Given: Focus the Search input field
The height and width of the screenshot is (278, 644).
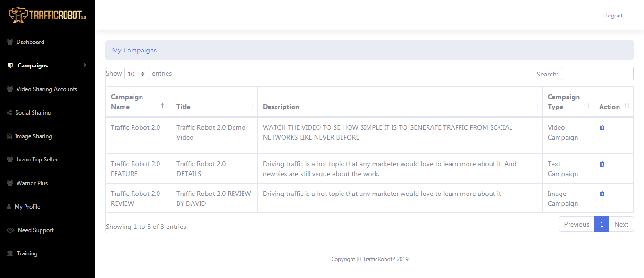Looking at the screenshot, I should pyautogui.click(x=597, y=74).
